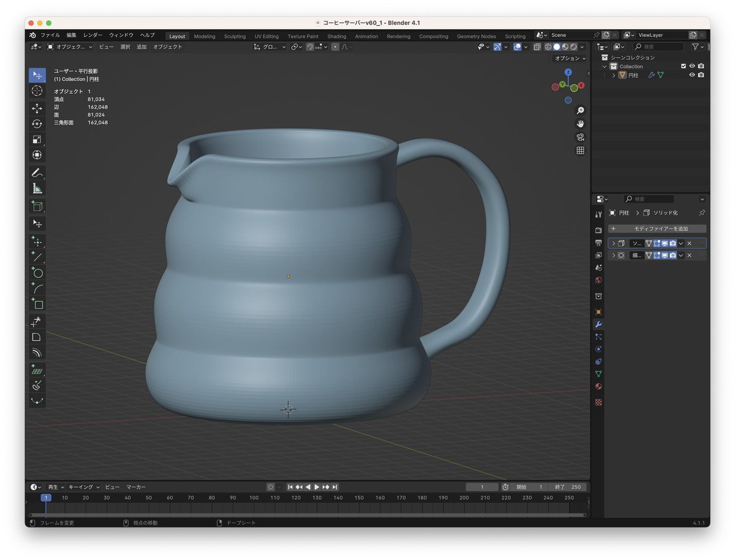Expand the Solidify modifier panel
The width and height of the screenshot is (735, 560).
tap(613, 243)
